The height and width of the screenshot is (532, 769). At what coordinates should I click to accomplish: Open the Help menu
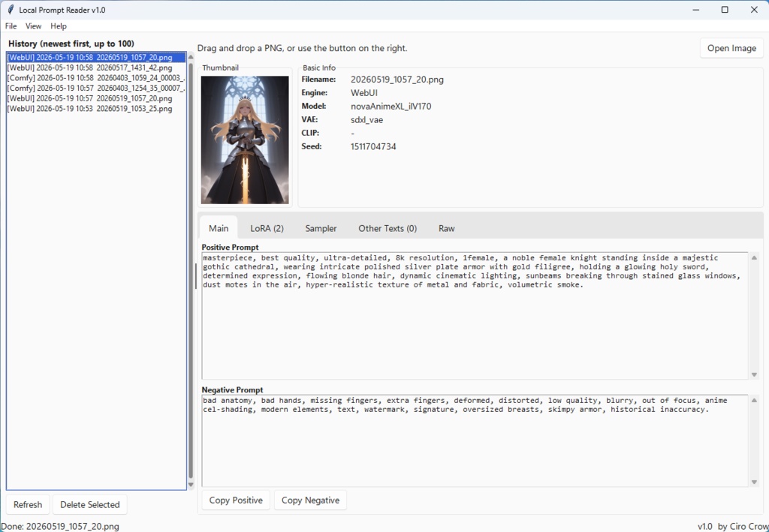point(59,26)
